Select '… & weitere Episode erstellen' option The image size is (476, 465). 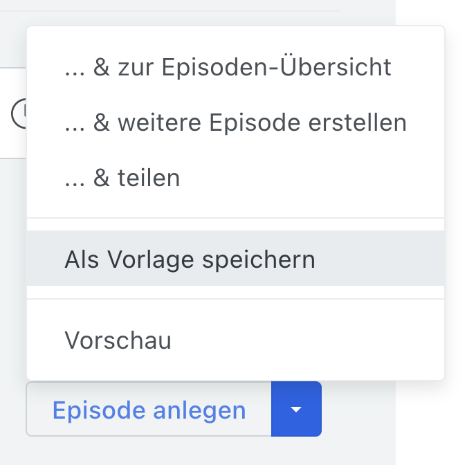pyautogui.click(x=235, y=122)
